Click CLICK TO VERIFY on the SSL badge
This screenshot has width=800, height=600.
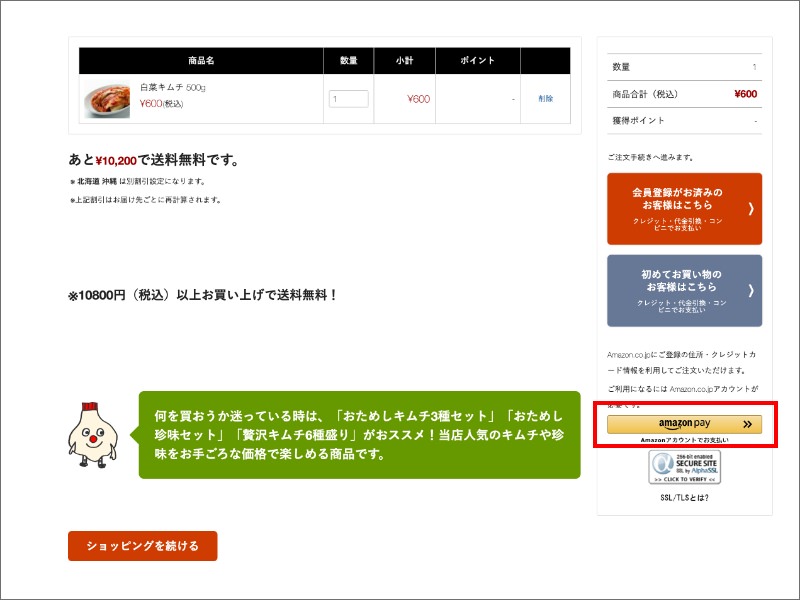(683, 478)
